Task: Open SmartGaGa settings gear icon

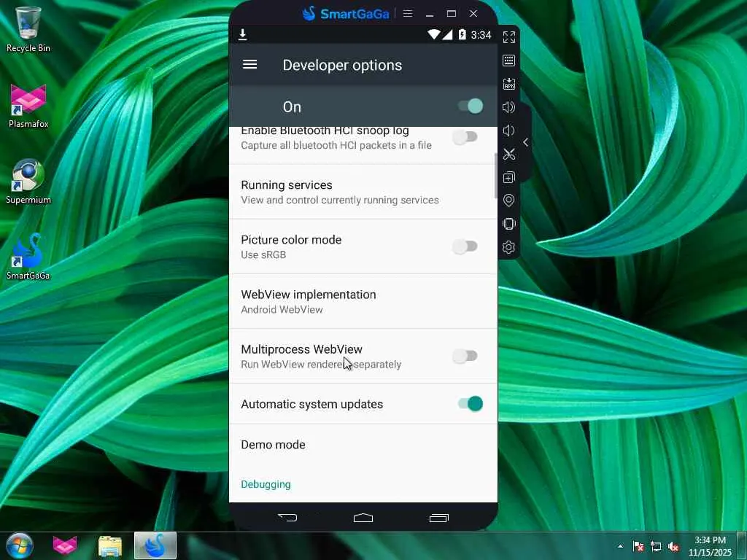Action: (x=508, y=247)
